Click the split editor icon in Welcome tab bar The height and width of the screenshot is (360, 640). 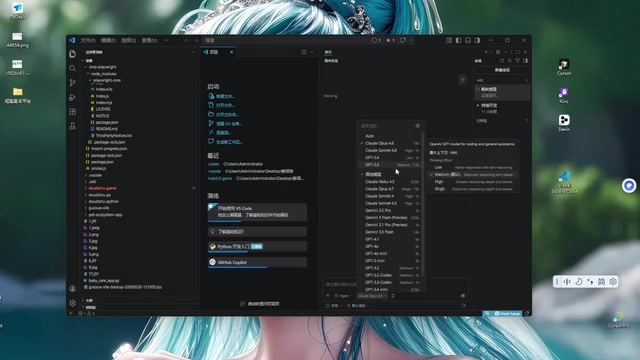[304, 52]
